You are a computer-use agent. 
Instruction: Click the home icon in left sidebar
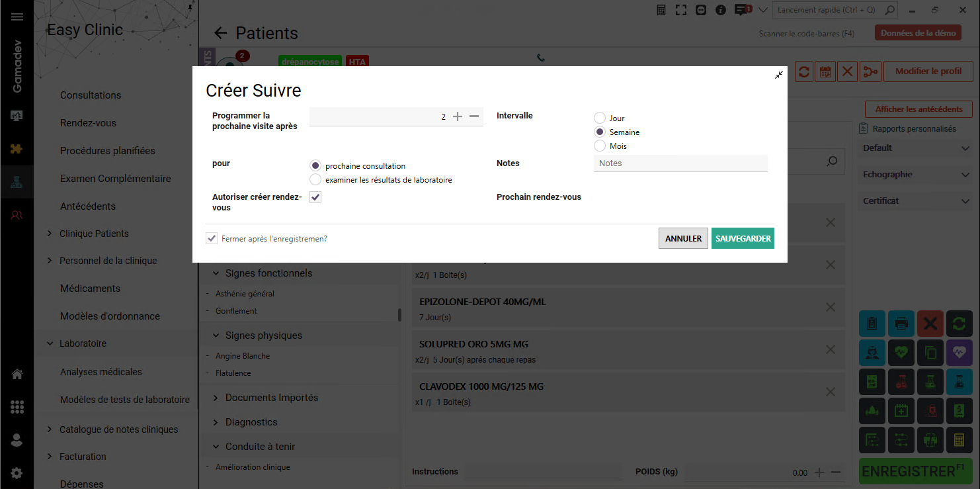tap(17, 375)
